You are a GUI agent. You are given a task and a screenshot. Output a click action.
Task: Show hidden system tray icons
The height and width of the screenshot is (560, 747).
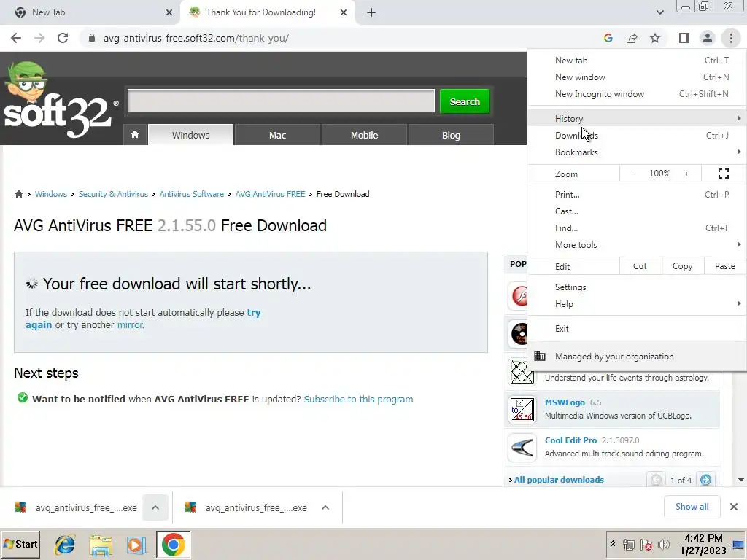tap(613, 544)
